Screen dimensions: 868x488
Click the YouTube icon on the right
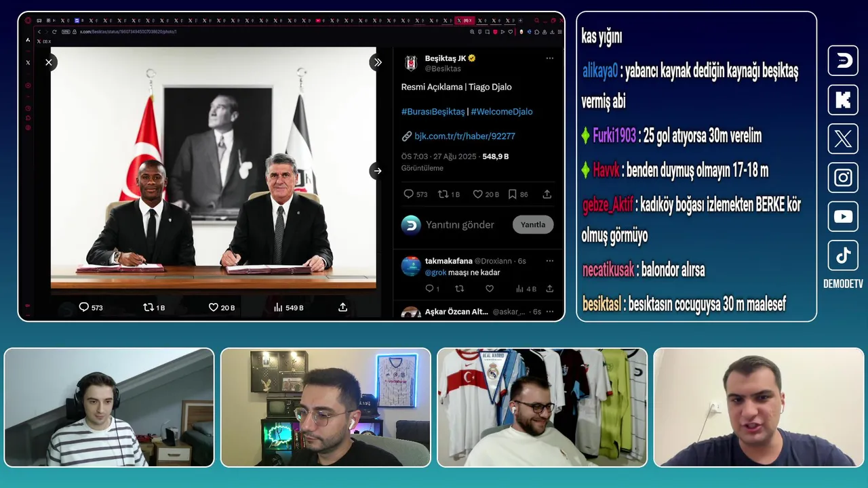(843, 217)
